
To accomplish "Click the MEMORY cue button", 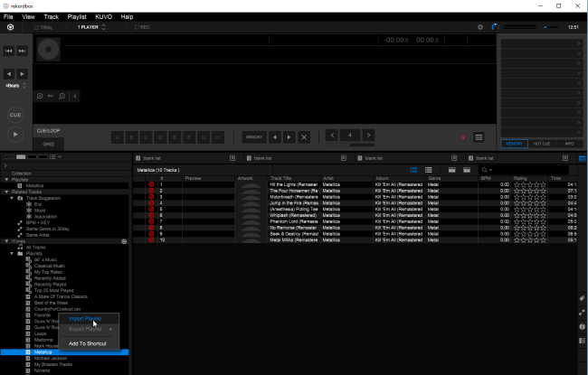I will coord(254,137).
